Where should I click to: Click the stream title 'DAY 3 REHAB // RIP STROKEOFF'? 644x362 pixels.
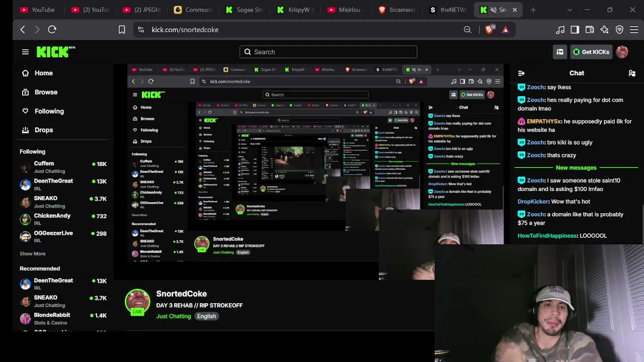tap(199, 306)
